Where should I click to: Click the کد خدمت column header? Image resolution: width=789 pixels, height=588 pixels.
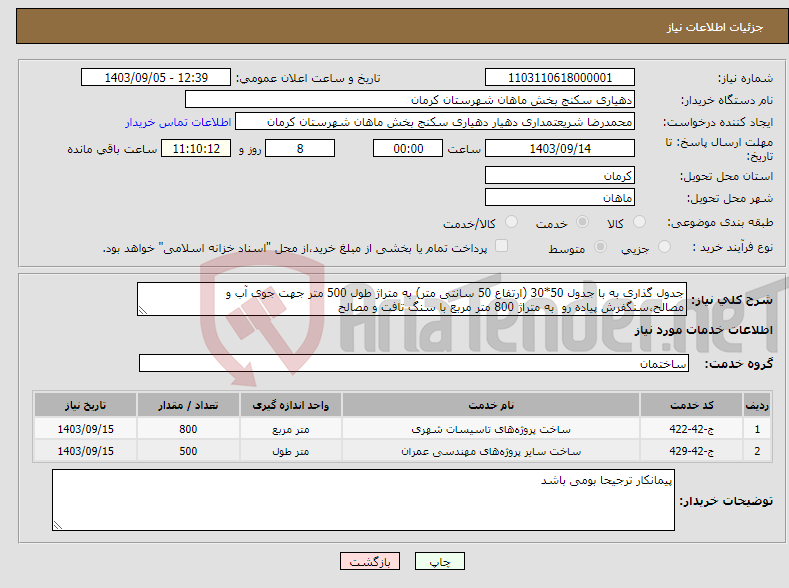(692, 405)
